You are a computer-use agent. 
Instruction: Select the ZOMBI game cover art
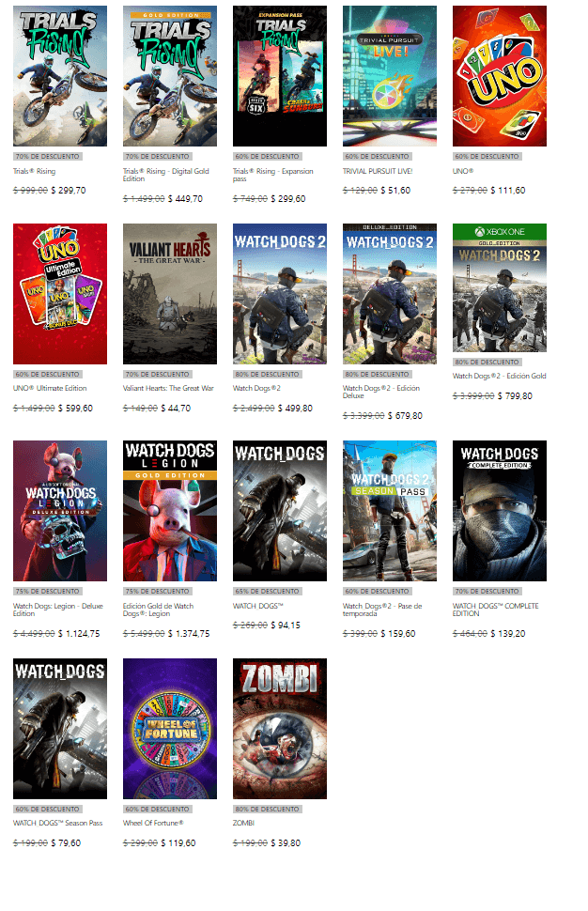[x=280, y=729]
